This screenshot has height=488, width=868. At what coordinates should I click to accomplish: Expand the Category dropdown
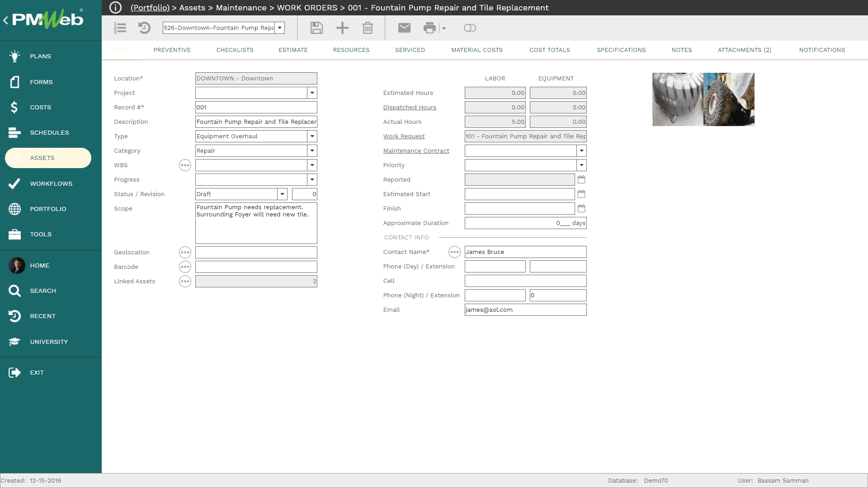tap(312, 150)
